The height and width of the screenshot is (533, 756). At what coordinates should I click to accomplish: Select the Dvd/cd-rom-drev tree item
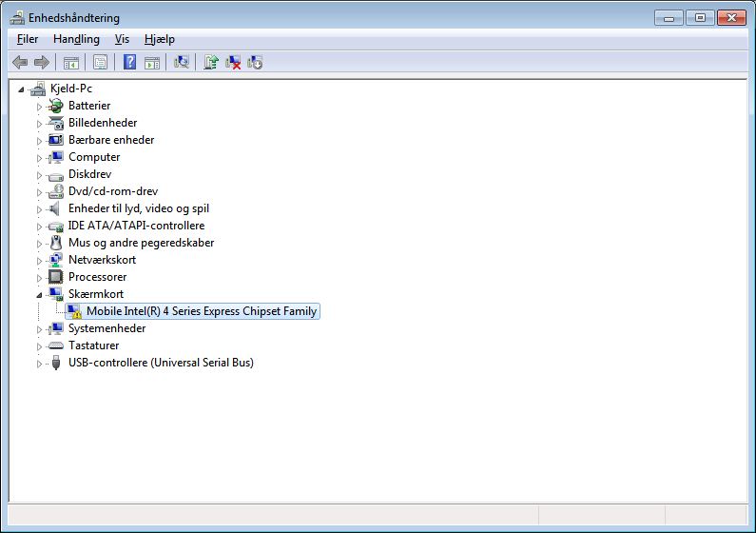point(112,191)
